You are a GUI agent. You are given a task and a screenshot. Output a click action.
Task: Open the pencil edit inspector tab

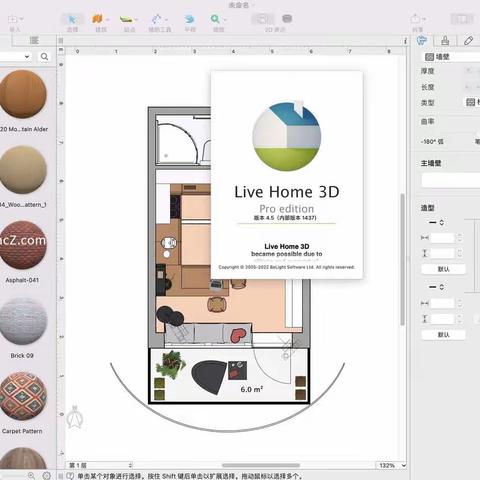click(468, 41)
